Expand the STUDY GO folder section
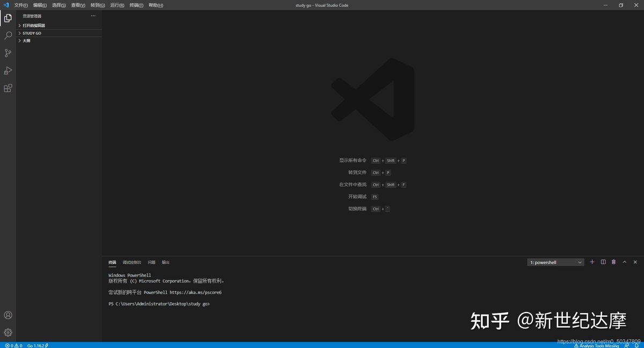Screen dimensions: 644x348 (59, 33)
